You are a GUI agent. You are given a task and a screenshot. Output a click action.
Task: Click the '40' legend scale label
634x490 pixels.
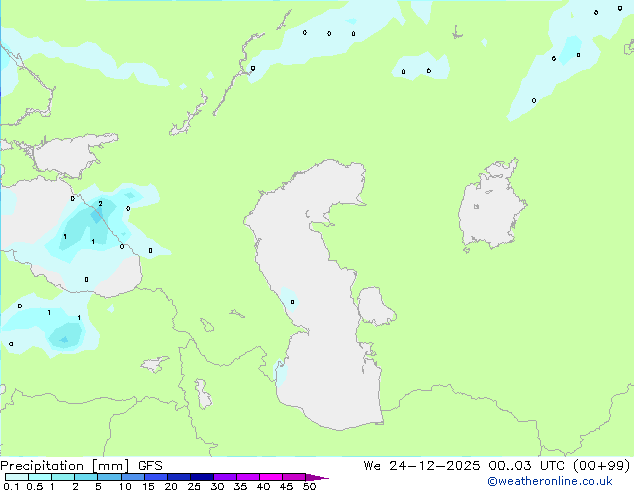click(263, 486)
